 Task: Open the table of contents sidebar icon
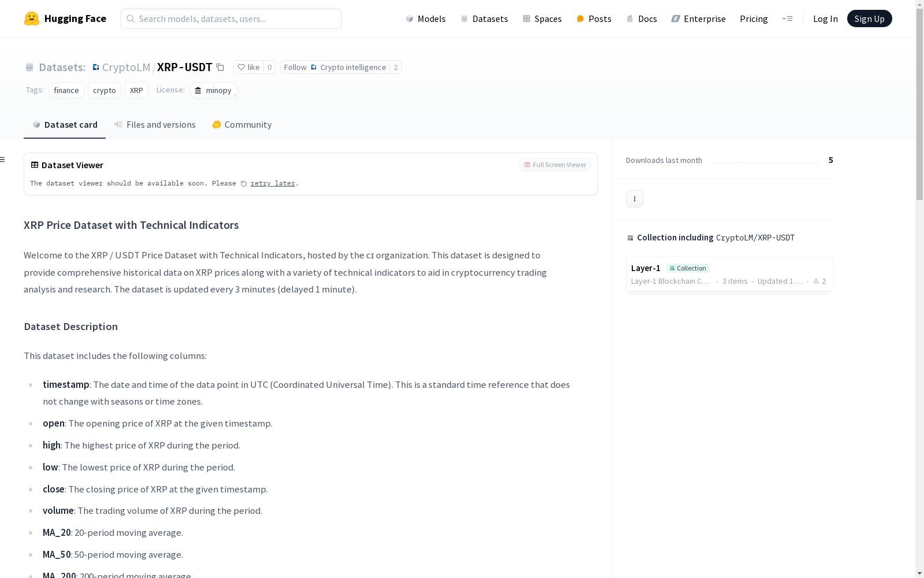[3, 160]
